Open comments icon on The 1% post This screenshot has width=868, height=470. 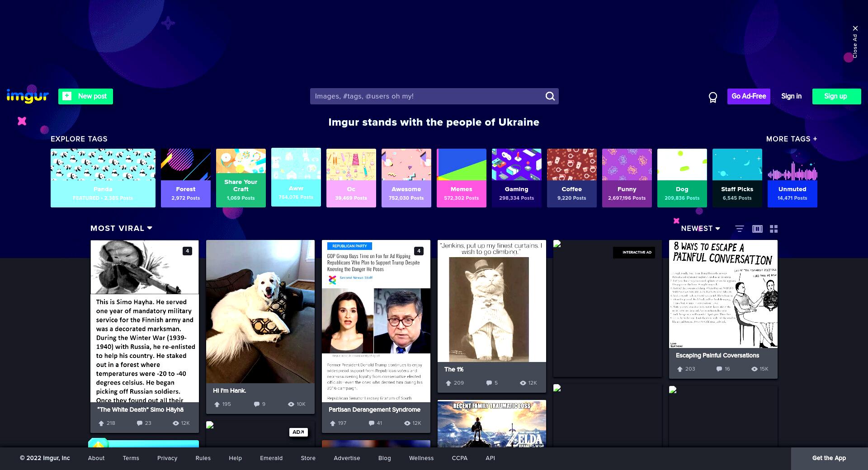tap(489, 383)
